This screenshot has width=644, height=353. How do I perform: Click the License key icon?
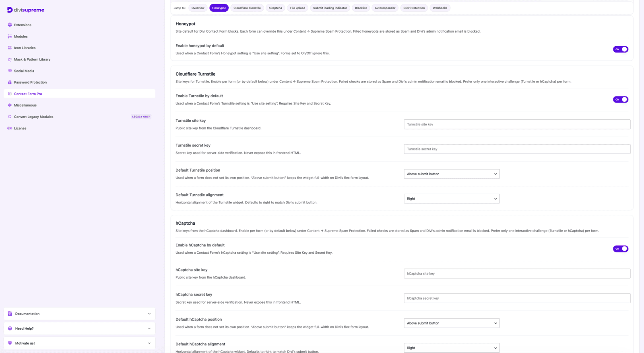10,128
